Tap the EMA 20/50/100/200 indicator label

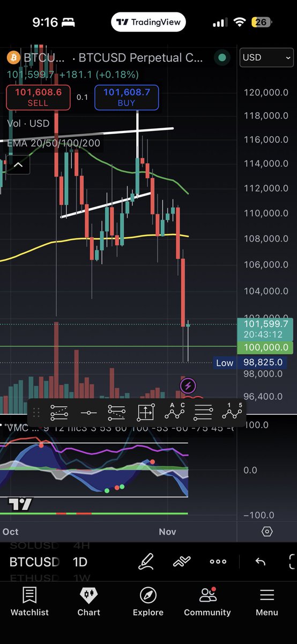click(53, 143)
